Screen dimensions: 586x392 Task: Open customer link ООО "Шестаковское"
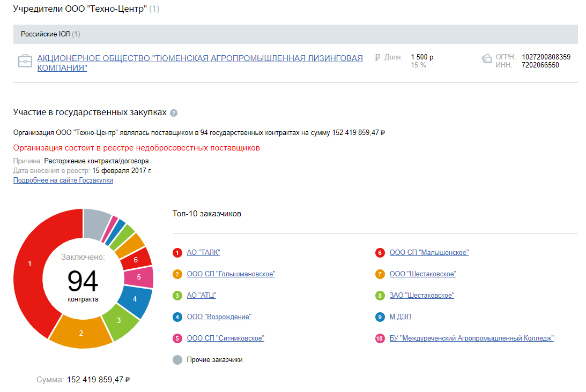[422, 274]
